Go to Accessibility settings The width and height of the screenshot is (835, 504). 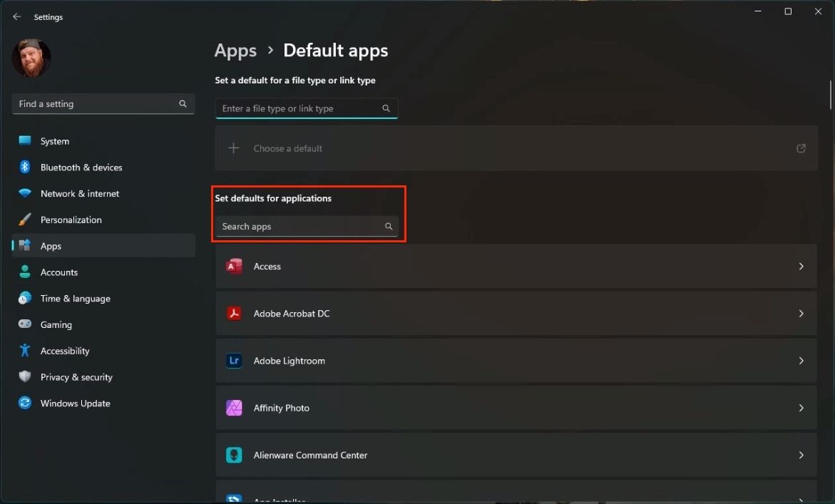[x=103, y=350]
